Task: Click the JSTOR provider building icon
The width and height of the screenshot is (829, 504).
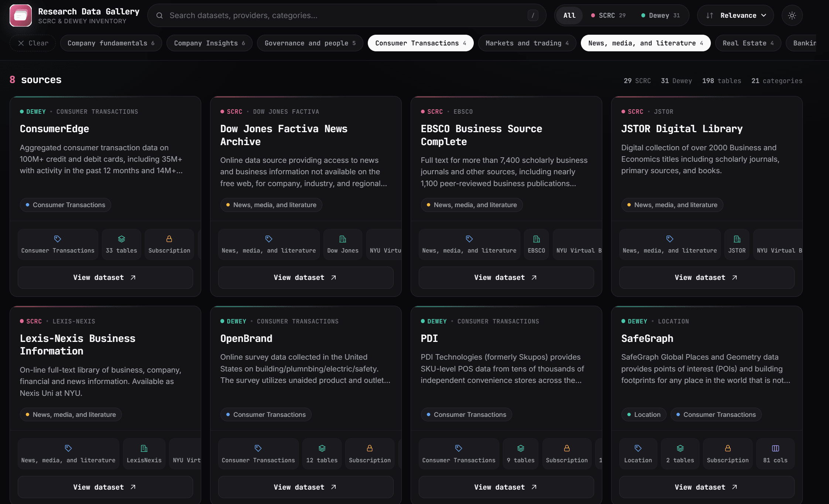Action: (737, 239)
